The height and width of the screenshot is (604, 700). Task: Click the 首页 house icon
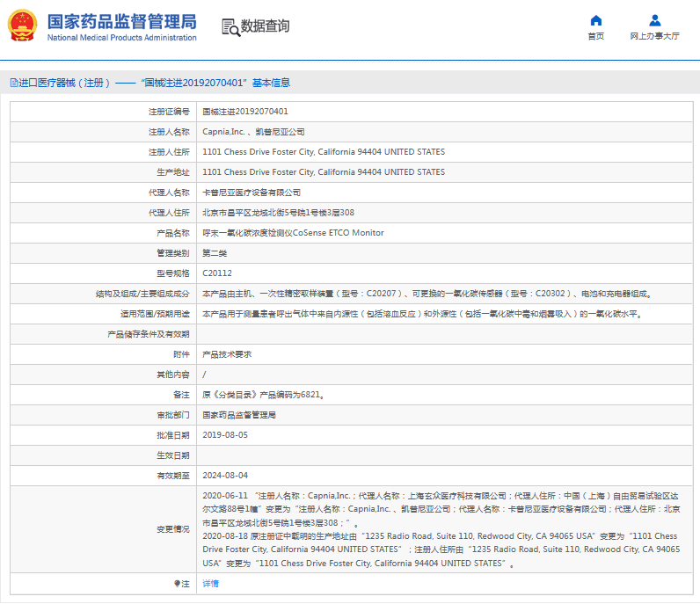point(595,20)
